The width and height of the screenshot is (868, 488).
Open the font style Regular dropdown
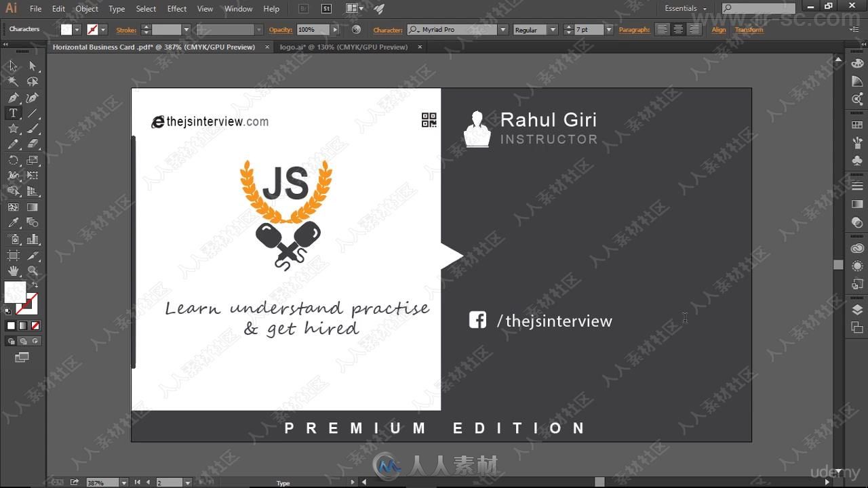(x=553, y=30)
